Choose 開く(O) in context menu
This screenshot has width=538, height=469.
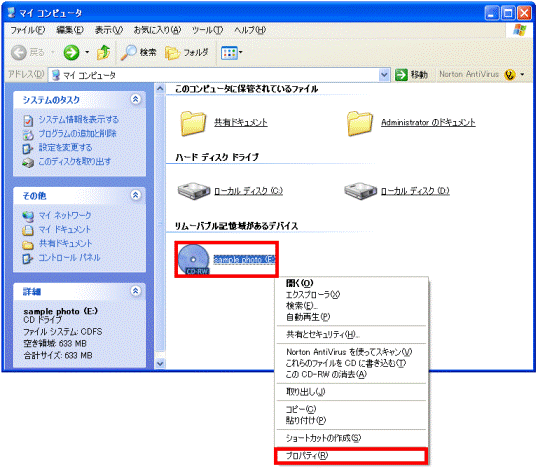(351, 283)
